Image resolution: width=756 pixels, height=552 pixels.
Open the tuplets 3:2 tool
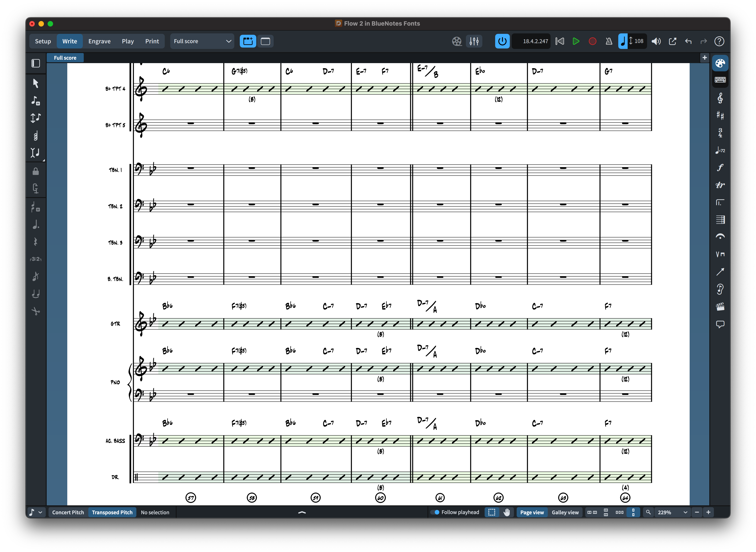click(36, 259)
